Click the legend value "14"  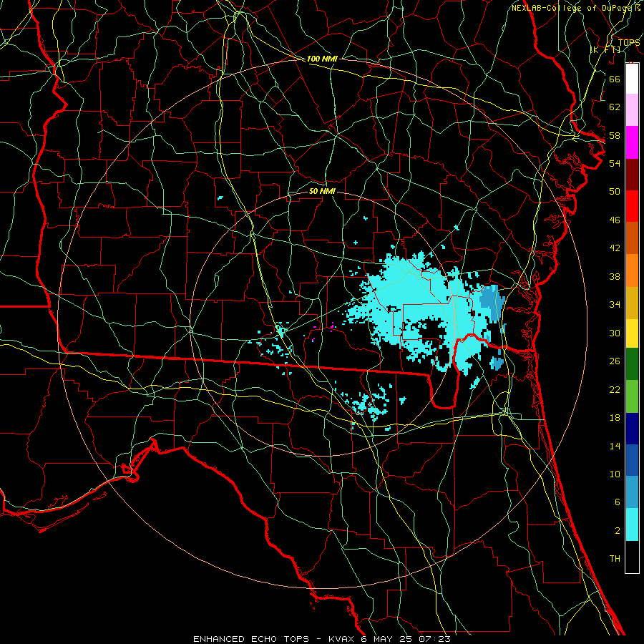pos(615,446)
